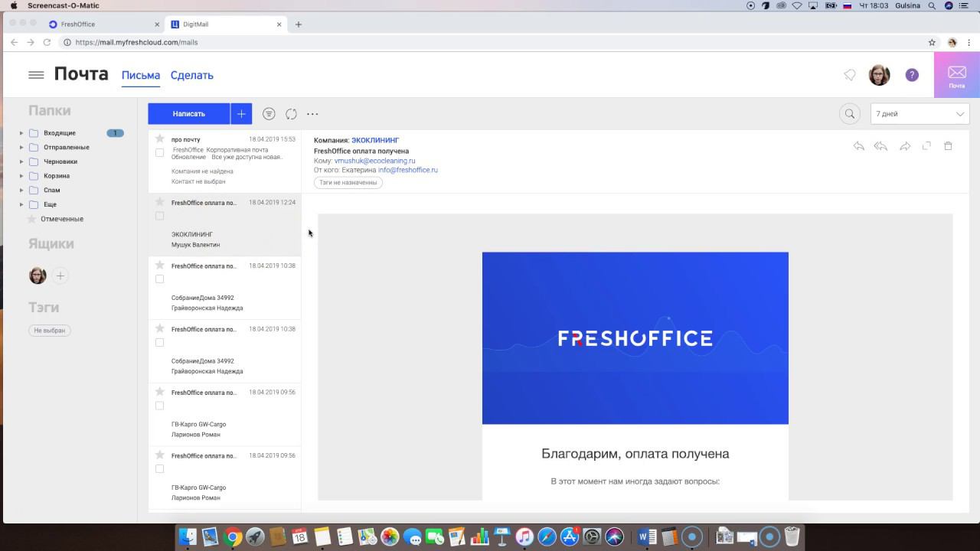Open the hamburger menu next to Почта
980x551 pixels.
(36, 75)
